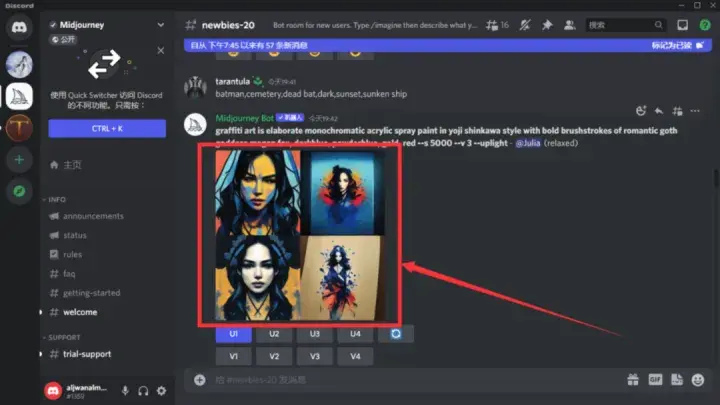Open Midjourney Bot avatar profile
Screen dimensions: 720x405
tap(195, 124)
